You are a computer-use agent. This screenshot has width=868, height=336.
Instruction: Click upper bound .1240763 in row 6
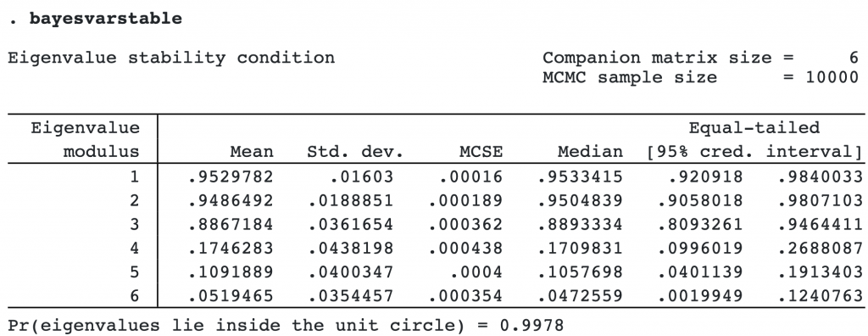(x=821, y=295)
